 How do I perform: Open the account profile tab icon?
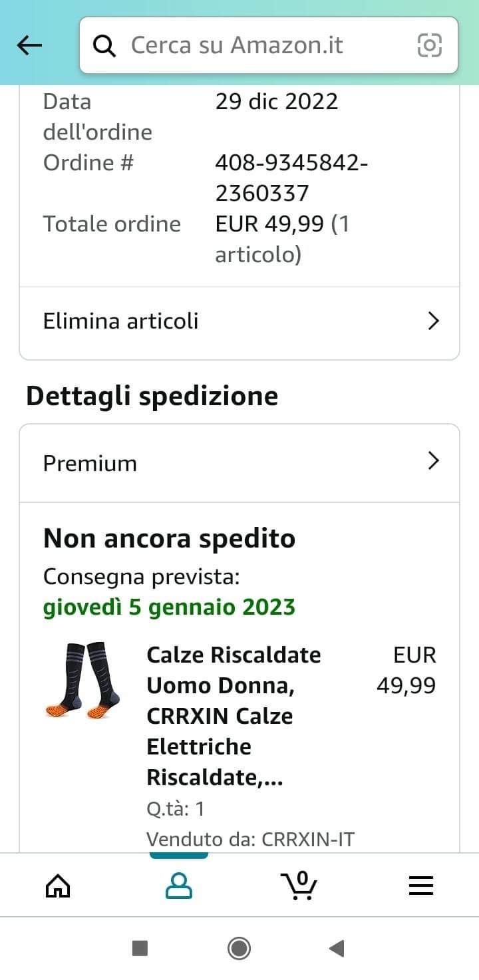click(178, 886)
